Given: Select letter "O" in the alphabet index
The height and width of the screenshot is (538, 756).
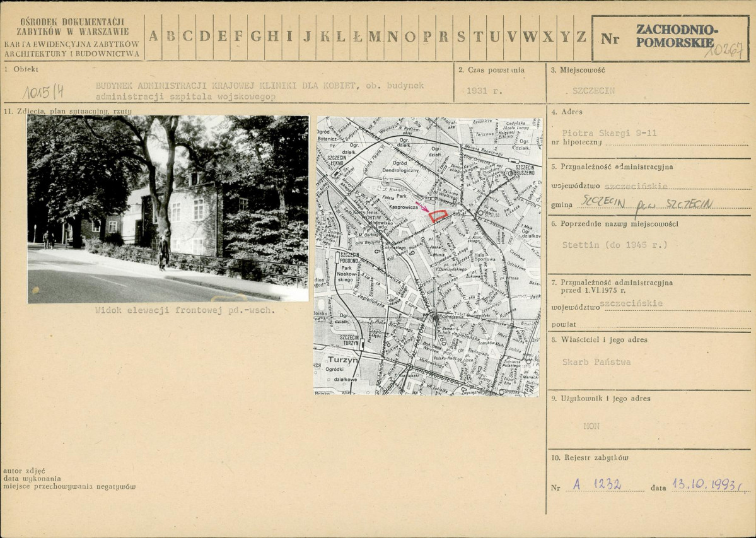Looking at the screenshot, I should tap(410, 36).
